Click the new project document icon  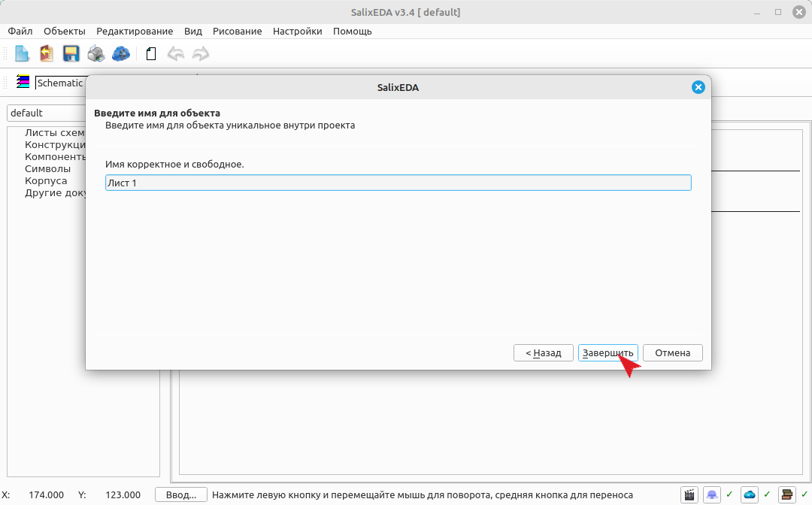pos(22,53)
